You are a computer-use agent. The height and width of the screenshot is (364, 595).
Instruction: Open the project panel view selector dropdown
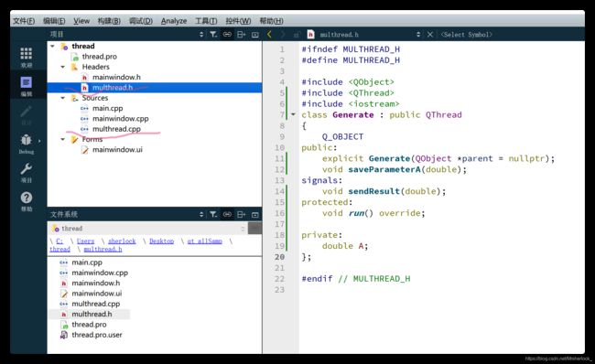click(x=201, y=35)
